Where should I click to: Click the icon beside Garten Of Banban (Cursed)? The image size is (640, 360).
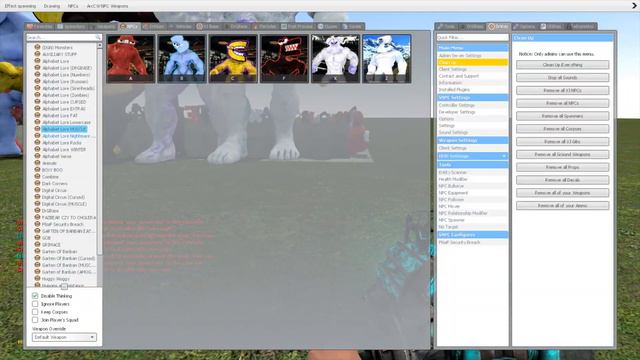point(37,258)
